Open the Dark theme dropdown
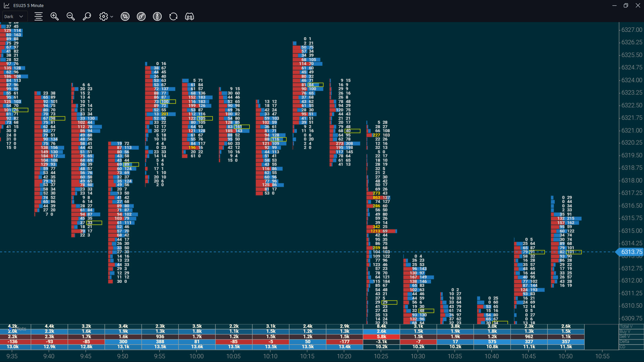 (x=13, y=16)
